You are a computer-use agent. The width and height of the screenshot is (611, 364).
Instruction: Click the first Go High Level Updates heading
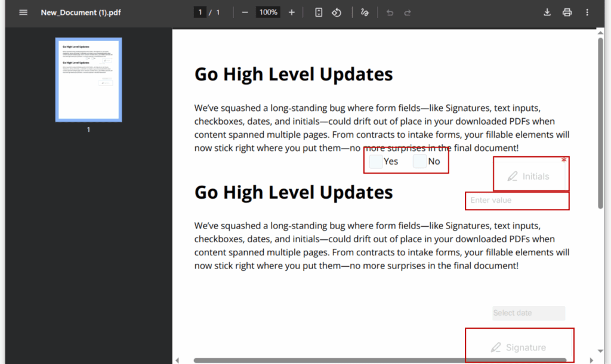294,74
